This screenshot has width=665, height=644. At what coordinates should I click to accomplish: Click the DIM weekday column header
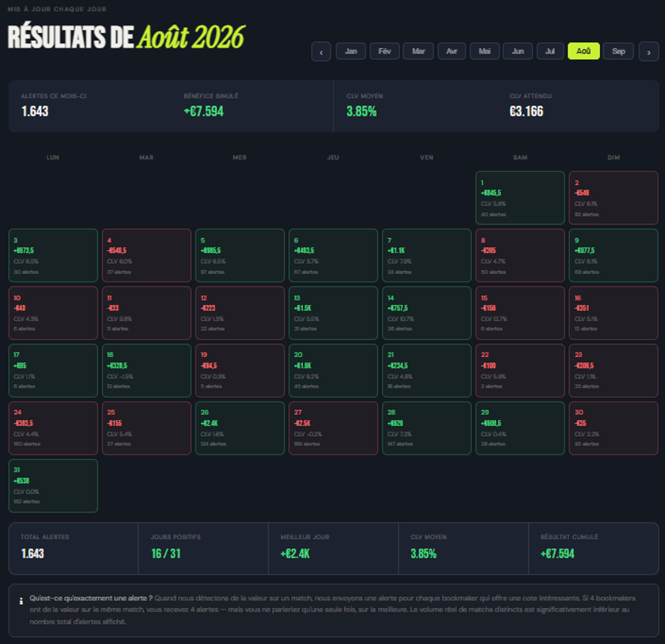[x=613, y=157]
